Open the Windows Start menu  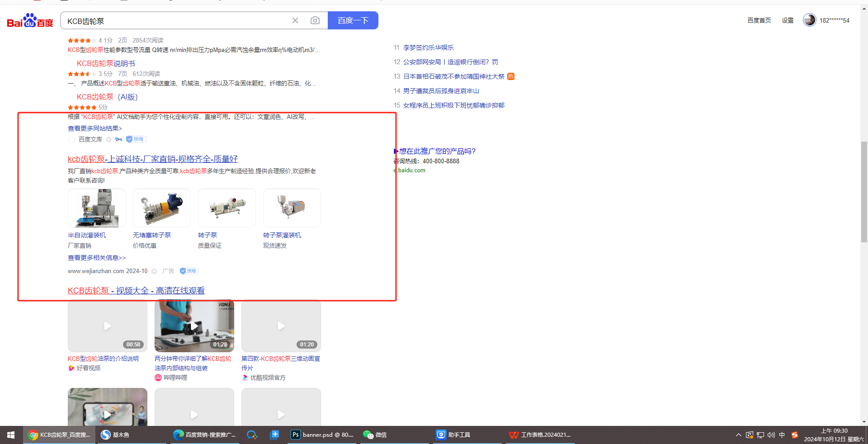[11, 435]
